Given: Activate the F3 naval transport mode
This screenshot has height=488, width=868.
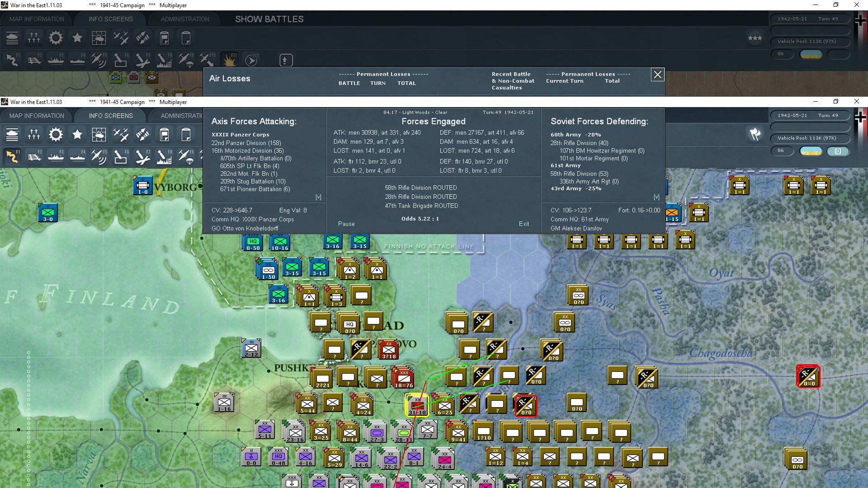Looking at the screenshot, I should 56,157.
